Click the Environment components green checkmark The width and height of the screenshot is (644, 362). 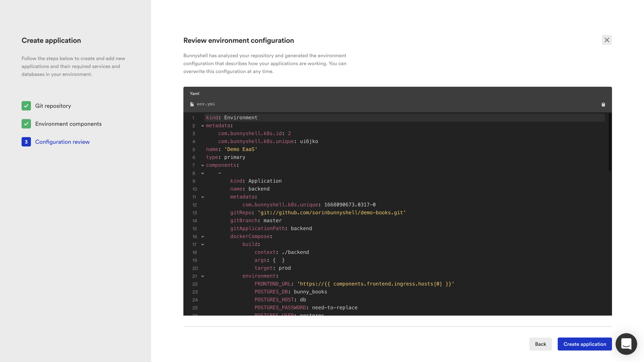(x=26, y=124)
